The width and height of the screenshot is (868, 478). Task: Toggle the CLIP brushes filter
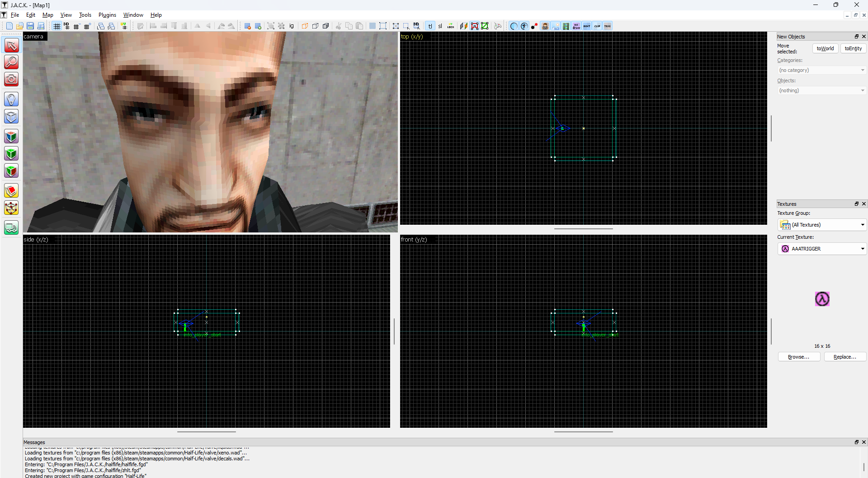(x=597, y=26)
